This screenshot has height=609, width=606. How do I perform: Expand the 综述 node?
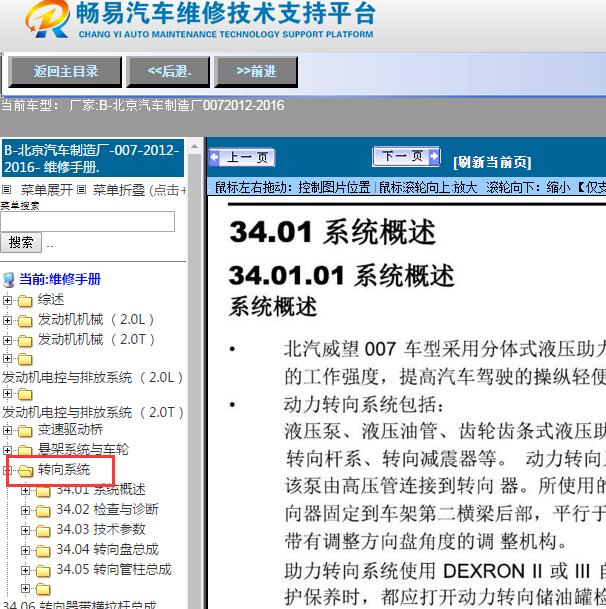pyautogui.click(x=7, y=300)
